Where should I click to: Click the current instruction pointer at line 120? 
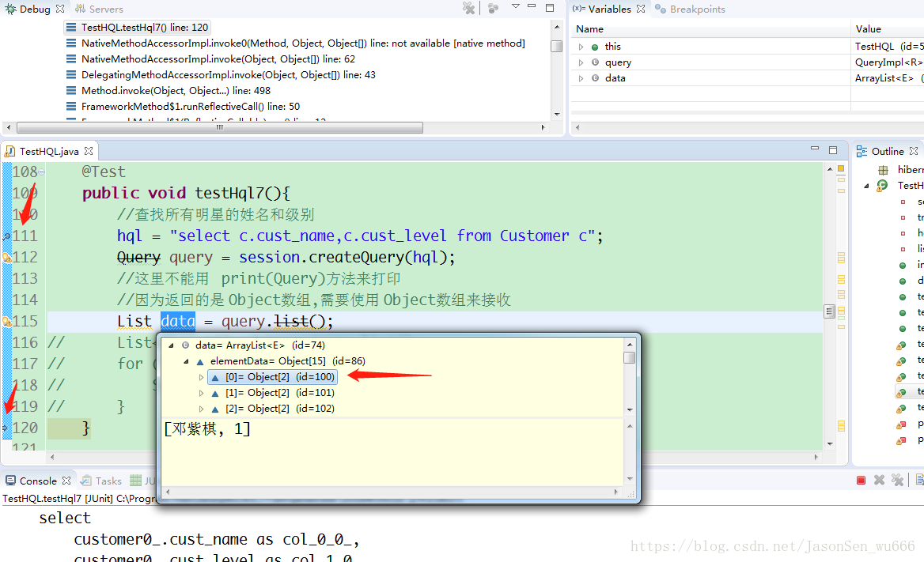click(6, 428)
